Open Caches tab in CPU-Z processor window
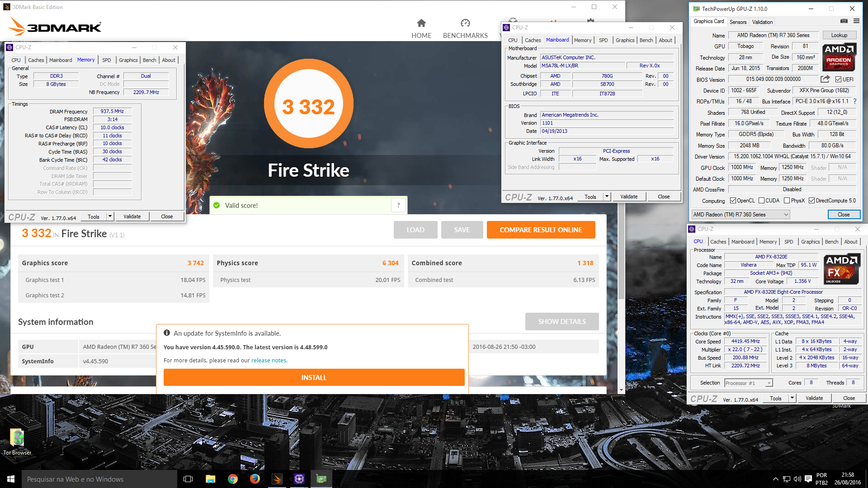This screenshot has height=488, width=868. [718, 242]
